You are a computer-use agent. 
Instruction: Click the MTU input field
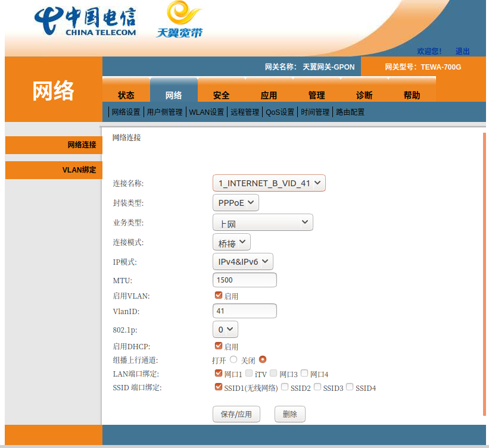pos(244,280)
